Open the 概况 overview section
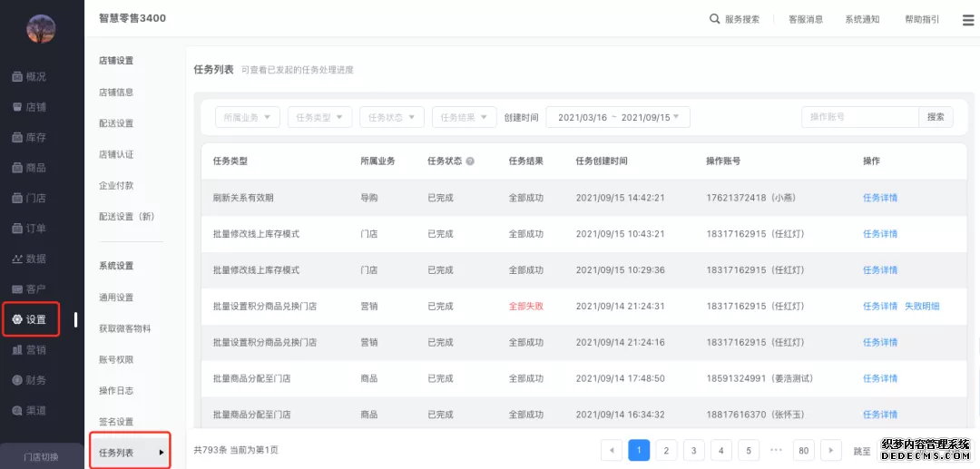This screenshot has height=469, width=980. tap(29, 76)
